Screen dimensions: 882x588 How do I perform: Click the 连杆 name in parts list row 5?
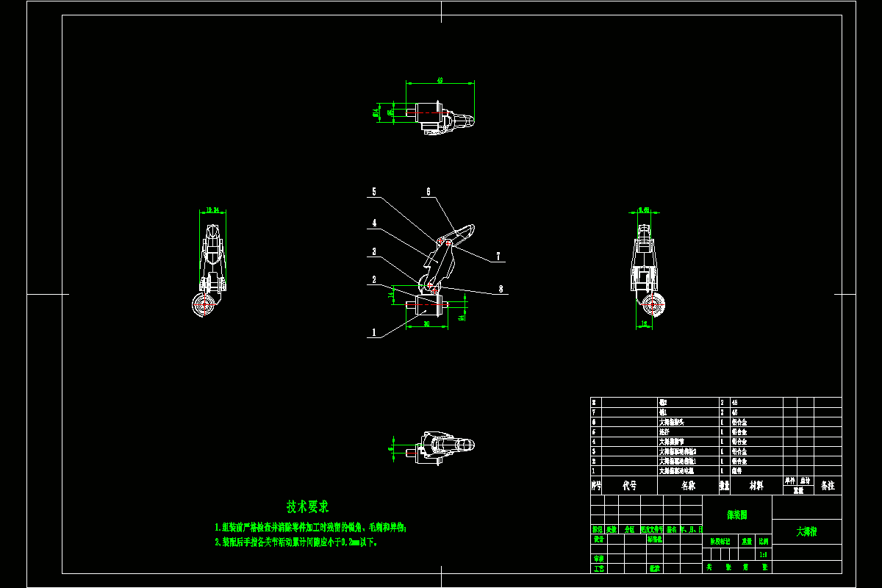(664, 431)
